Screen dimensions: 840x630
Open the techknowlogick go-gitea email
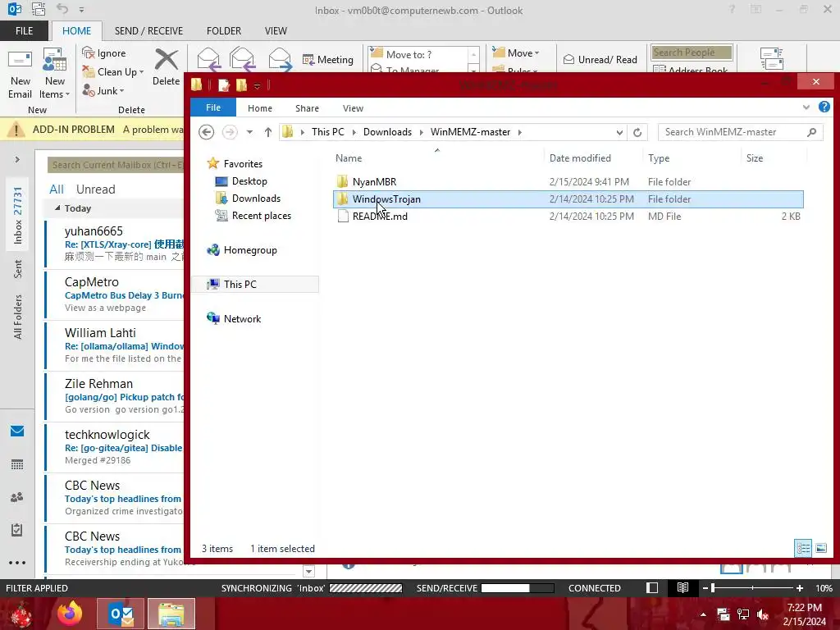coord(115,448)
